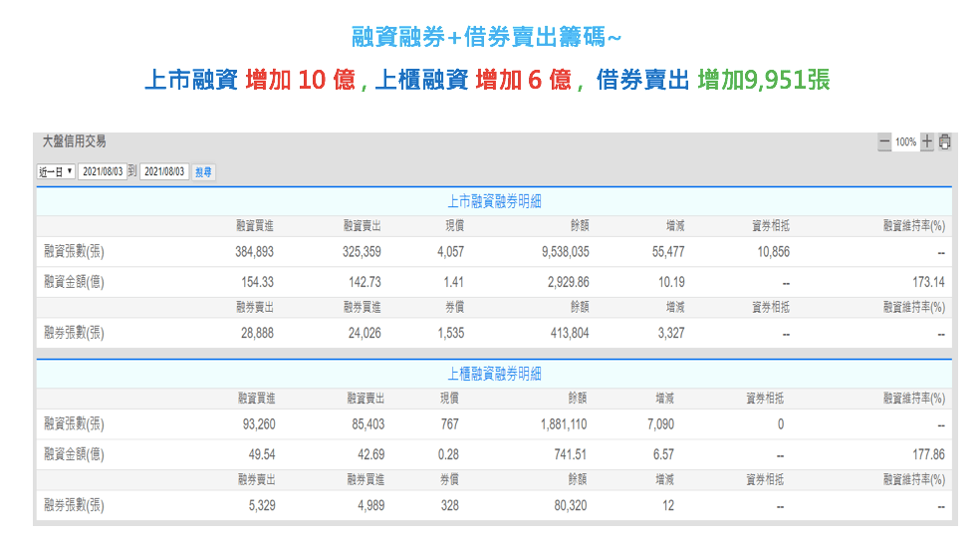
Task: Click the 融資融券+借券賣出籌碼 heading
Action: click(x=488, y=38)
